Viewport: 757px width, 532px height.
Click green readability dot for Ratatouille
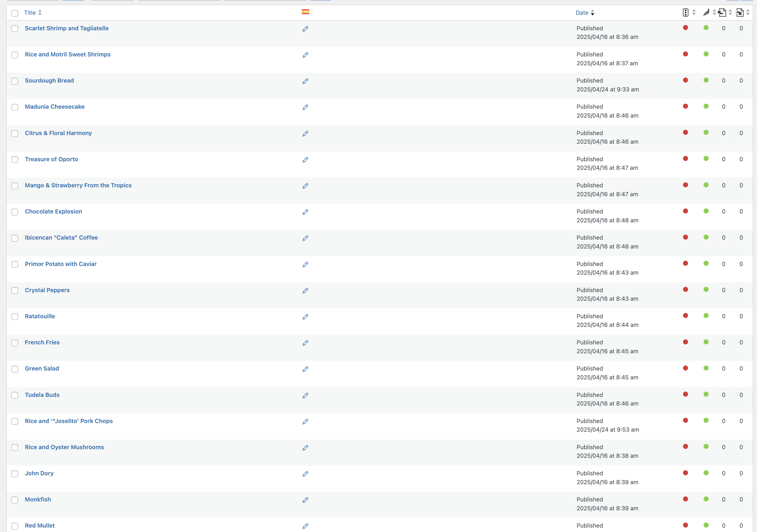point(706,316)
